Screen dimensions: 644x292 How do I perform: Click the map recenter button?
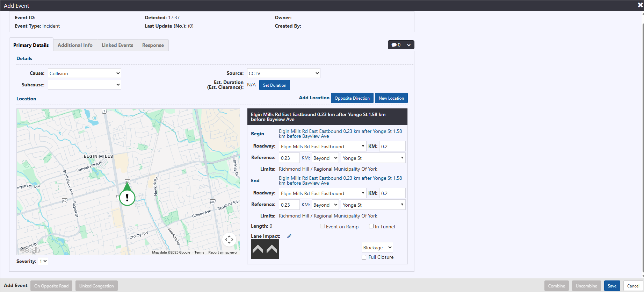tap(229, 240)
